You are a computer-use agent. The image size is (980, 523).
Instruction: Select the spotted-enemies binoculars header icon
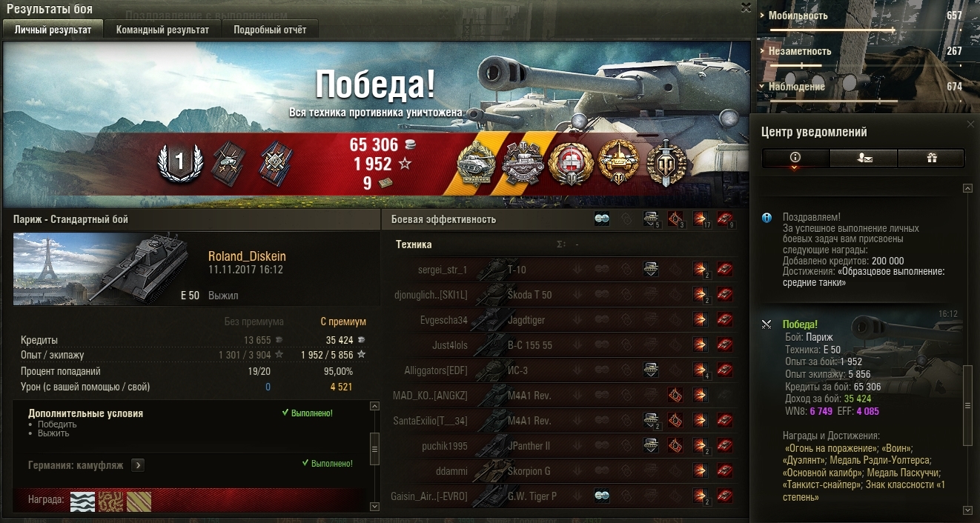click(x=602, y=219)
